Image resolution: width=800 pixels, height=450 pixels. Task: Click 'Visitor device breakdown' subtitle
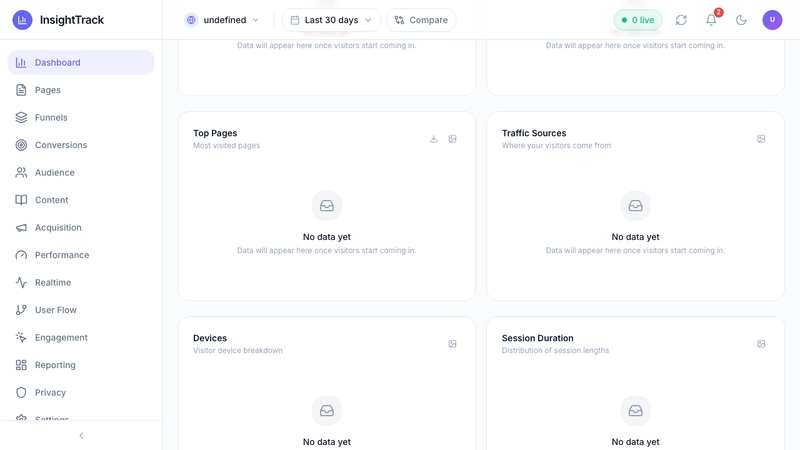point(238,351)
